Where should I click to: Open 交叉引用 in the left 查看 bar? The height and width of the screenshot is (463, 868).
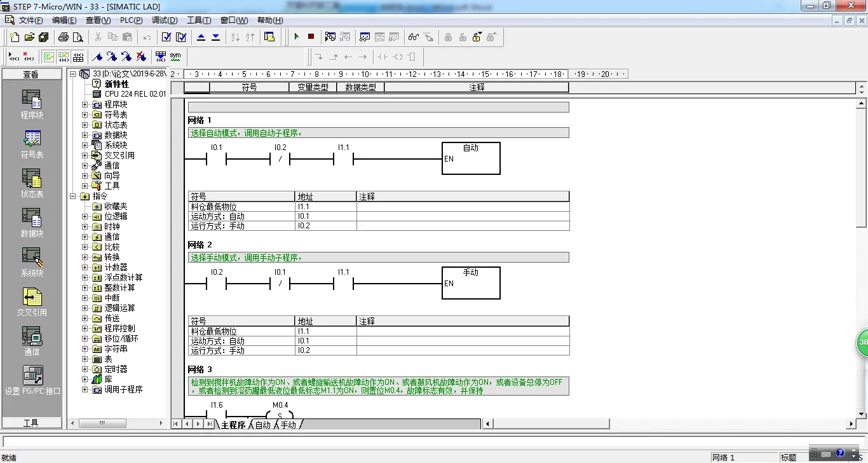[x=32, y=302]
